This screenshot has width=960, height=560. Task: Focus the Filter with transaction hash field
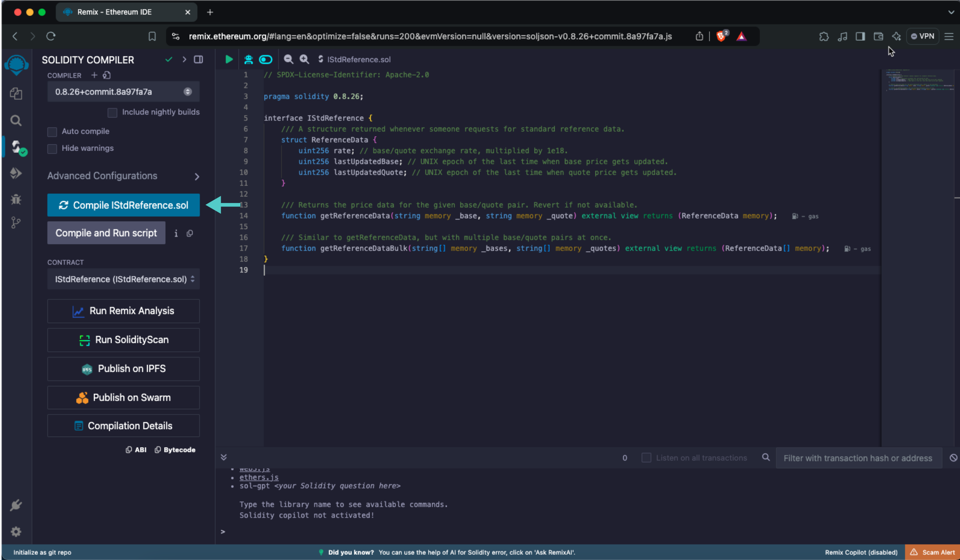(859, 458)
